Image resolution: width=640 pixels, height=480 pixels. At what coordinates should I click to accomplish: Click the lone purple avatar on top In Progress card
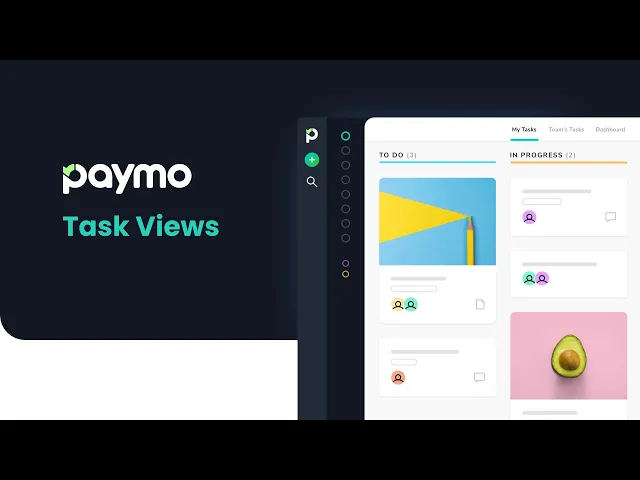tap(529, 217)
